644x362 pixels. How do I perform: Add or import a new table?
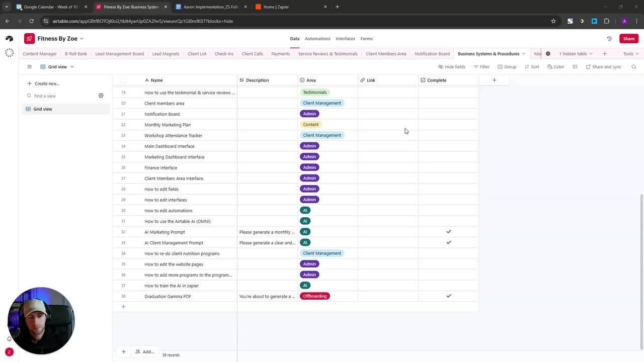coord(604,54)
